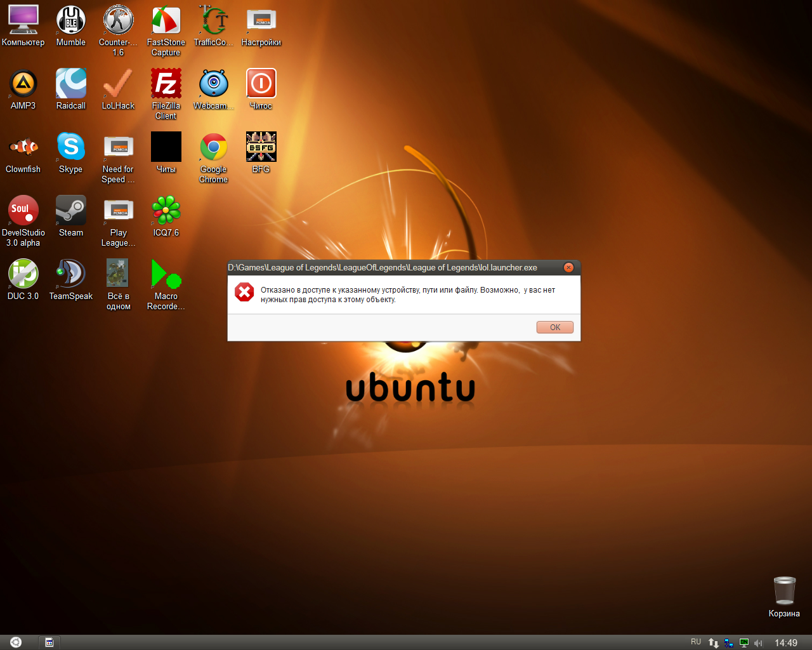
Task: Open DevelStudio 3.0 alpha icon
Action: tap(23, 221)
